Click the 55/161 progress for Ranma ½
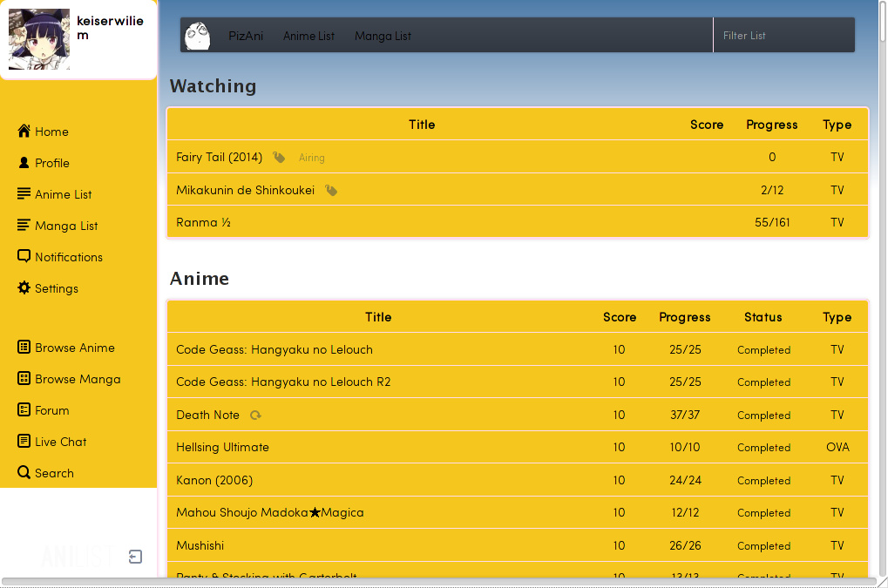 coord(772,222)
